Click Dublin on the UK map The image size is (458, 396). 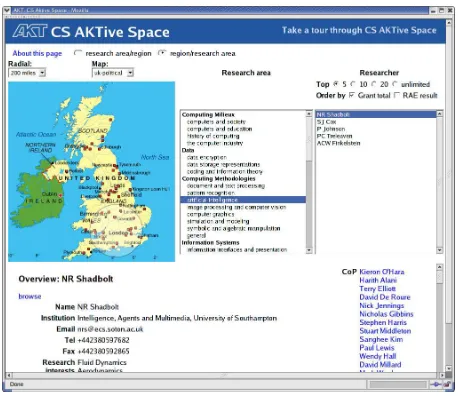pos(49,194)
